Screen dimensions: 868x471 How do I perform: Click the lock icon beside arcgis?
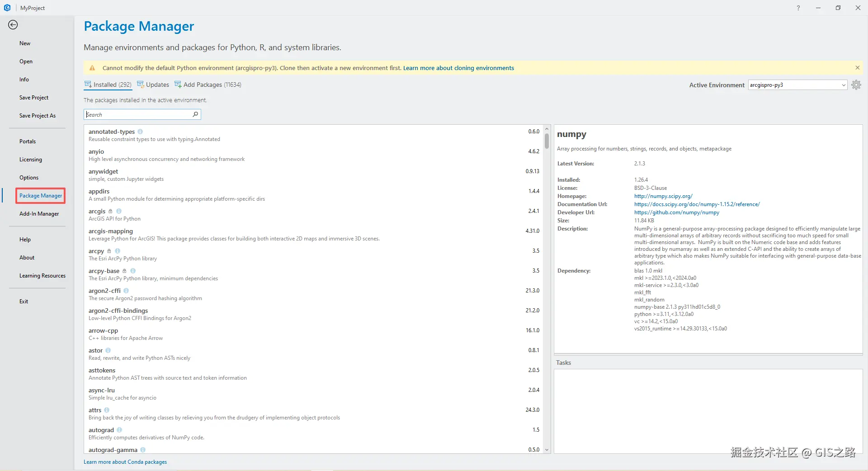click(x=110, y=211)
